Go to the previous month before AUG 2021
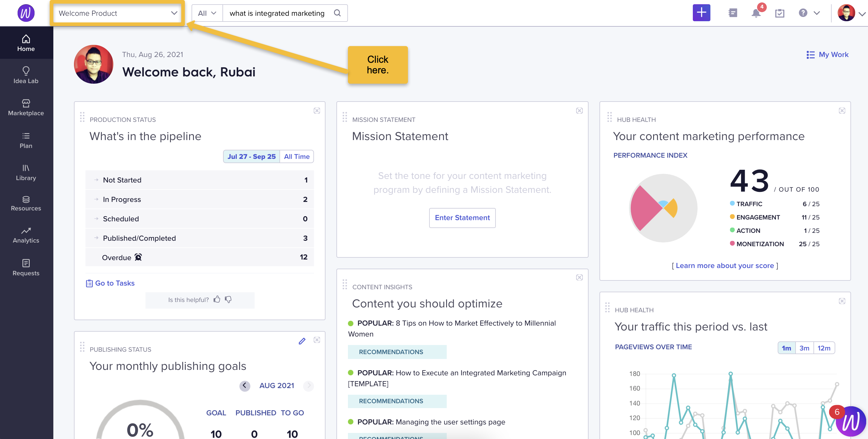This screenshot has width=868, height=439. pos(245,385)
